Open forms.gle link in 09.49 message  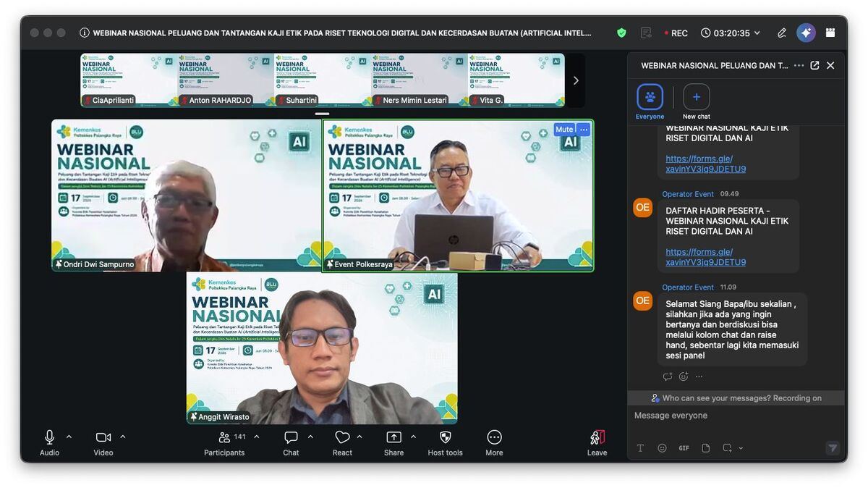click(706, 257)
